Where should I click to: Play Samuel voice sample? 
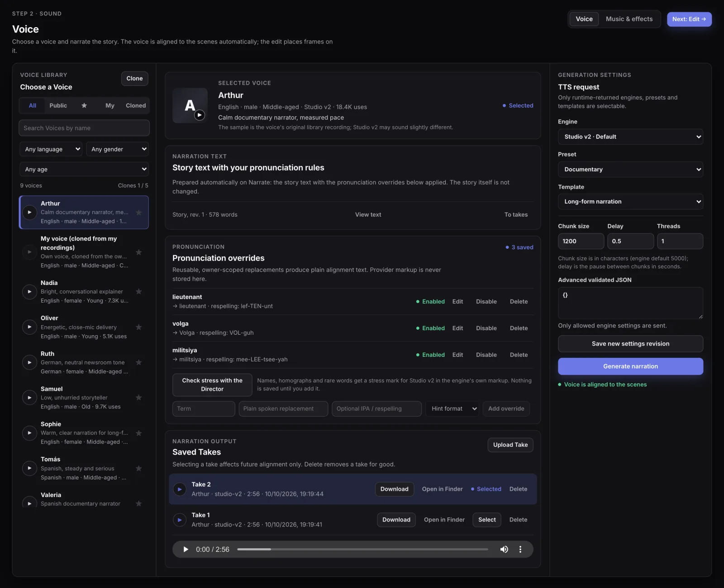tap(29, 398)
